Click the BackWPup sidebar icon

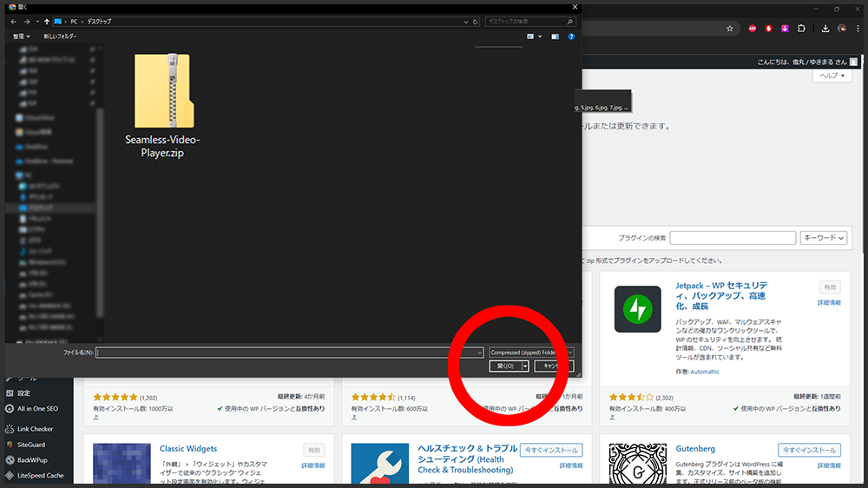[10, 460]
